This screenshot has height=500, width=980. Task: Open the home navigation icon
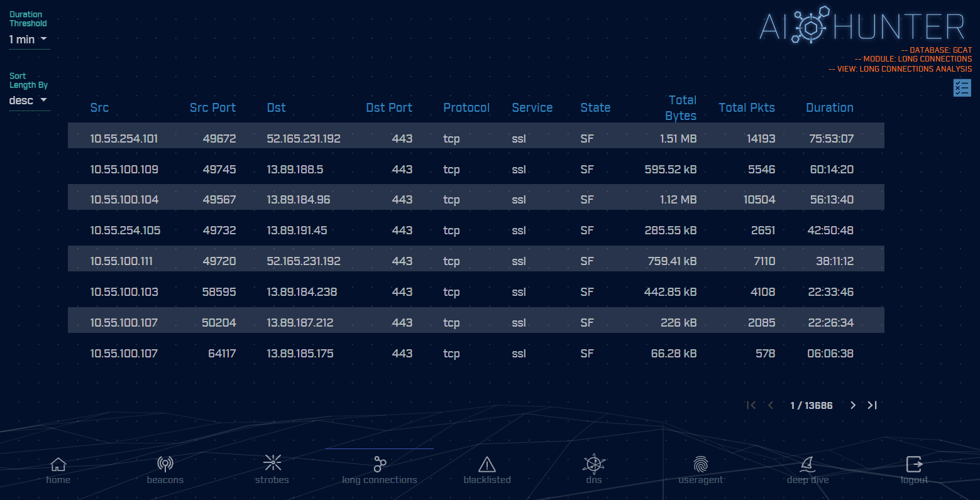58,465
